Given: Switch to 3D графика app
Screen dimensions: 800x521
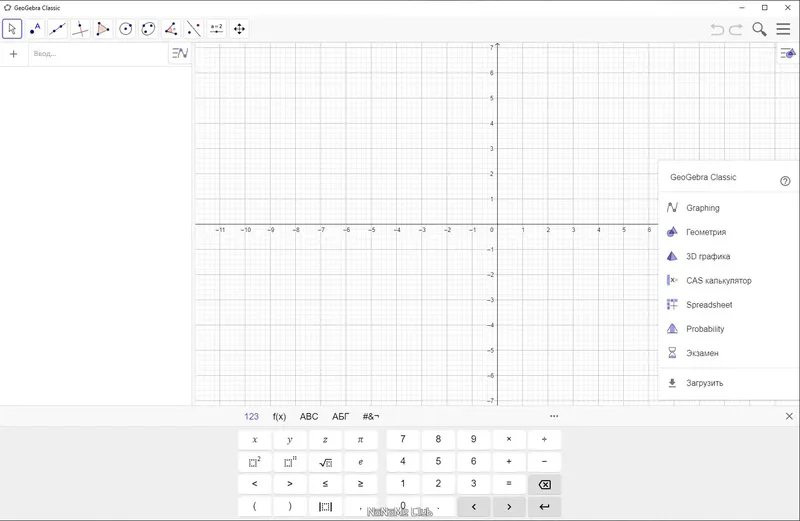Looking at the screenshot, I should [729, 256].
